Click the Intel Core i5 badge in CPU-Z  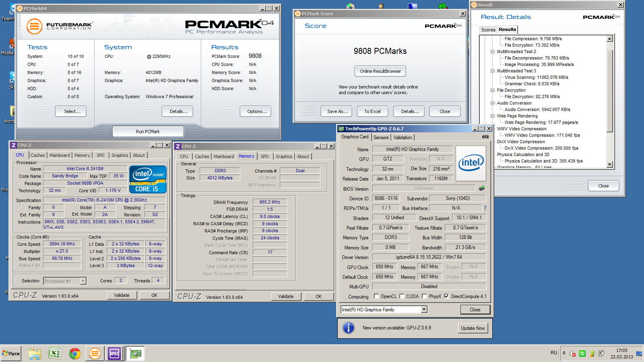148,179
